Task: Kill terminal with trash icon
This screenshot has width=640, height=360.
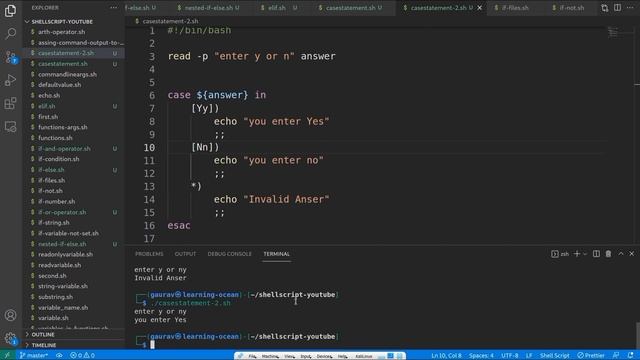Action: (608, 254)
